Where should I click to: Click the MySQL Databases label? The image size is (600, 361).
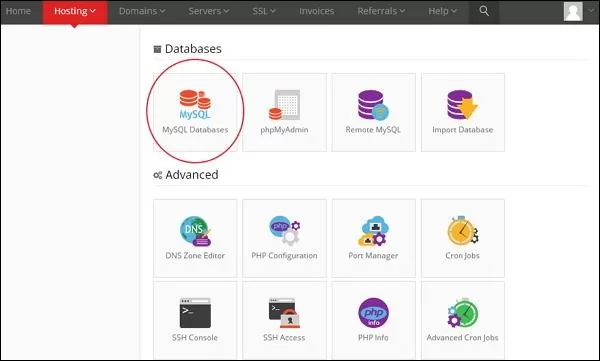point(195,130)
